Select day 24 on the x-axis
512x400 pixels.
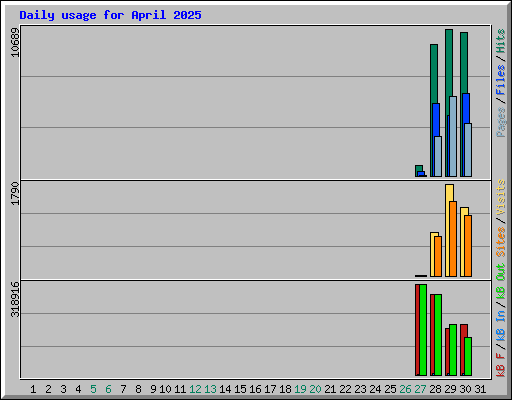click(375, 389)
